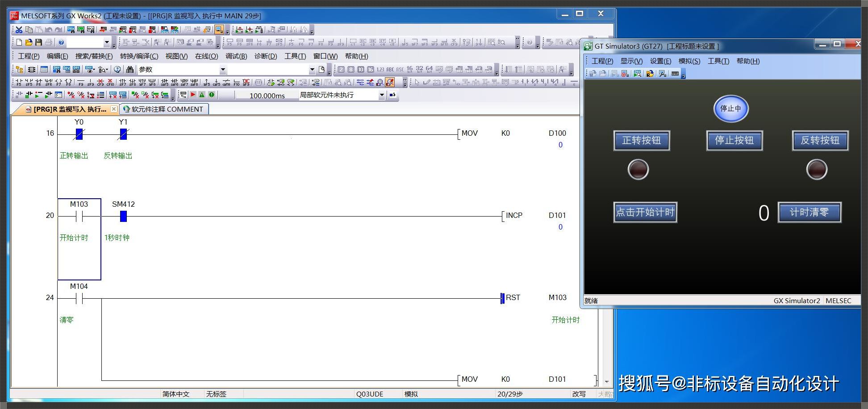
Task: Expand ladder symbol toolbar overflow arrow
Action: coord(405,83)
